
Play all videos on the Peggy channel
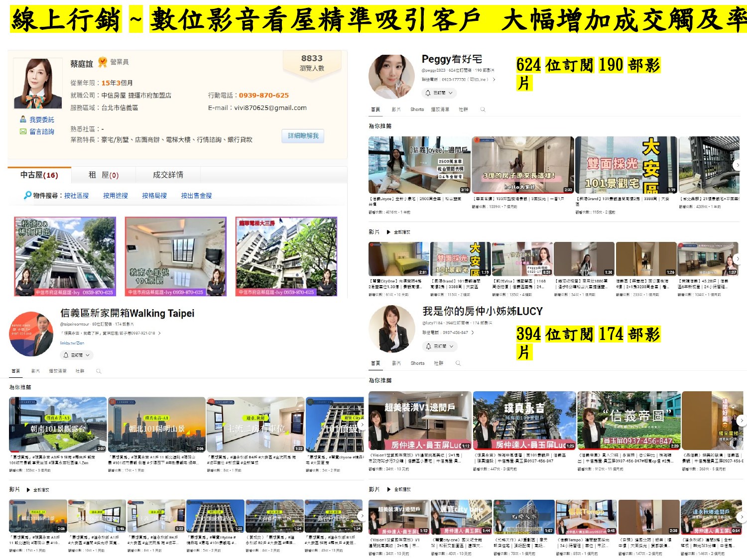398,232
